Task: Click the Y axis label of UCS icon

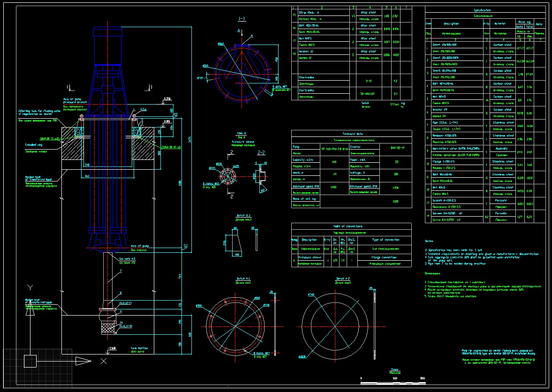Action: click(x=30, y=288)
